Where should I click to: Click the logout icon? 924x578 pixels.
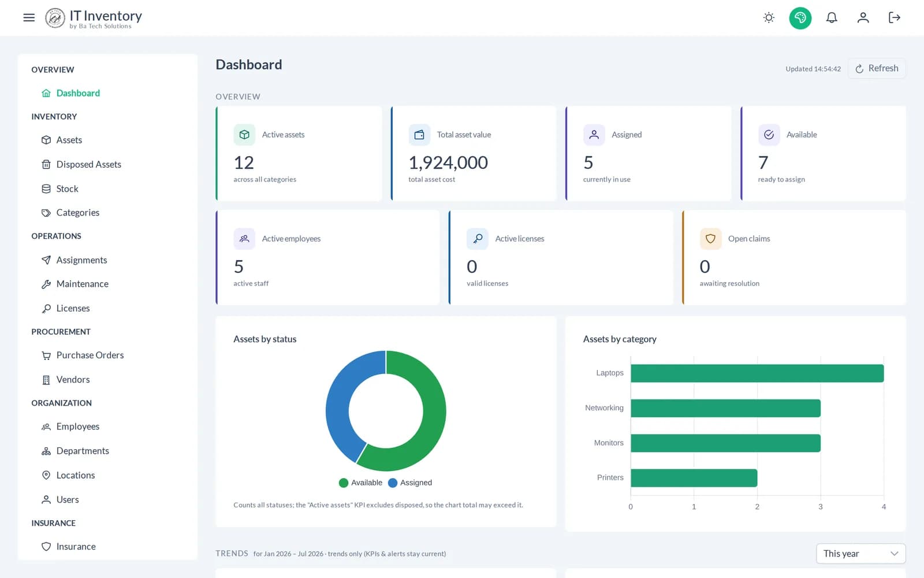(x=894, y=18)
